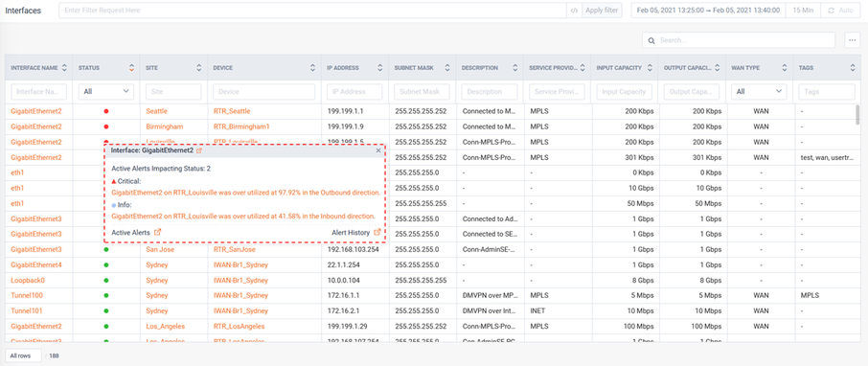Click green status dot for Tunnel100 row
The width and height of the screenshot is (868, 366).
coord(106,296)
